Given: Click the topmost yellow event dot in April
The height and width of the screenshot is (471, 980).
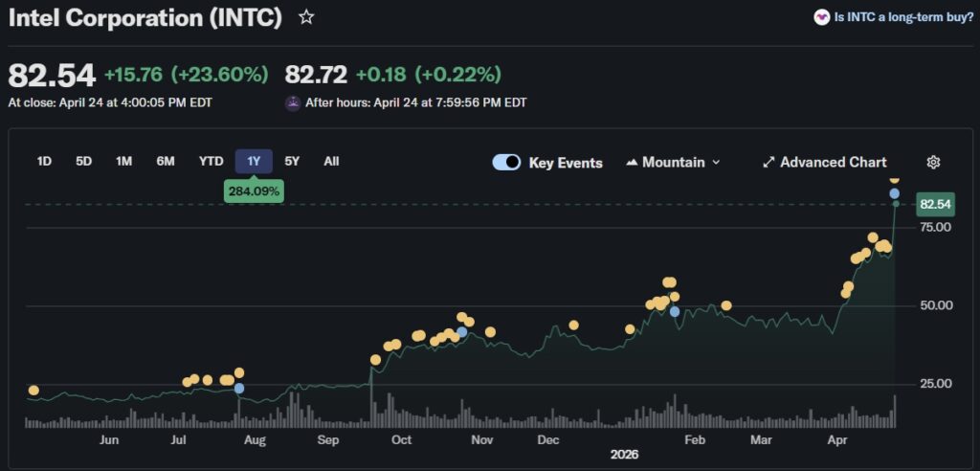Looking at the screenshot, I should (x=894, y=178).
